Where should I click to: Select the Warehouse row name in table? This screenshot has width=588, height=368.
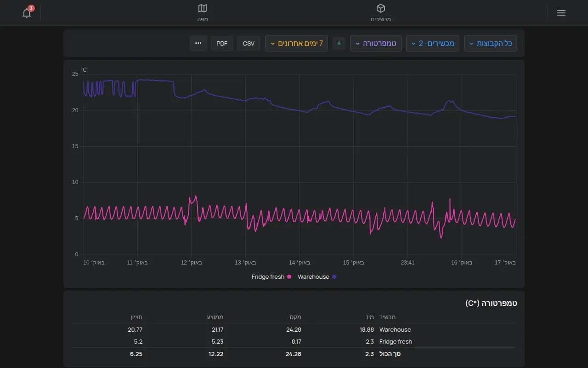395,330
